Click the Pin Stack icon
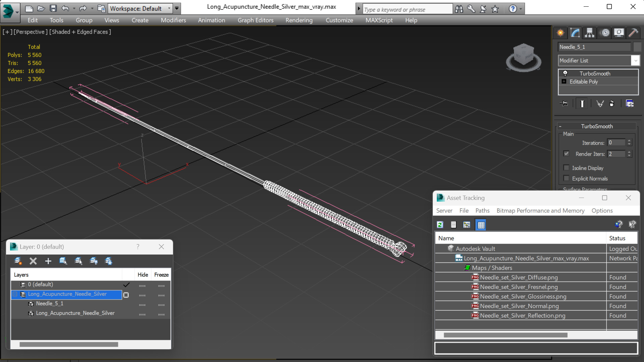Screen dimensions: 644x362 pos(564,103)
